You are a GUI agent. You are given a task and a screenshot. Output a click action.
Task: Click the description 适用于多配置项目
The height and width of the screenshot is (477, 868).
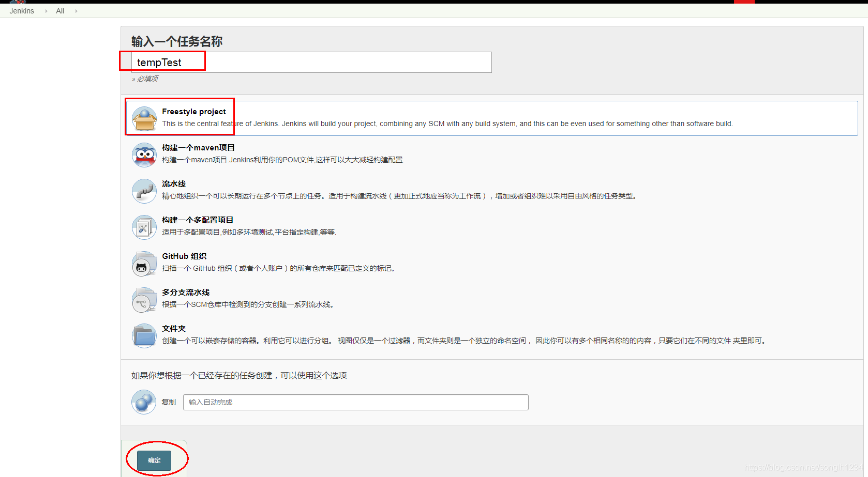coord(249,232)
